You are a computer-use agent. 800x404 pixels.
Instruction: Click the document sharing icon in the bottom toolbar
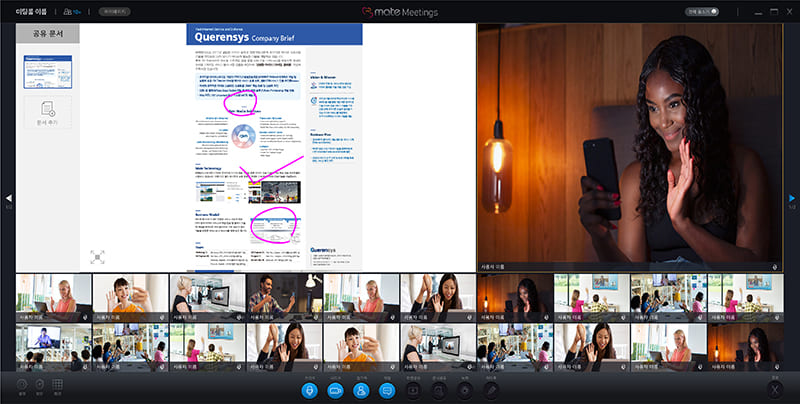point(439,391)
